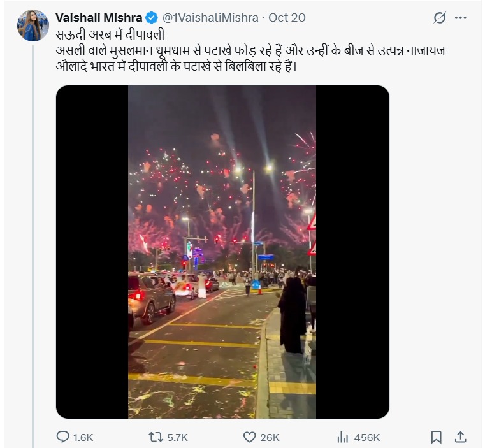Bookmark this post

click(x=437, y=437)
